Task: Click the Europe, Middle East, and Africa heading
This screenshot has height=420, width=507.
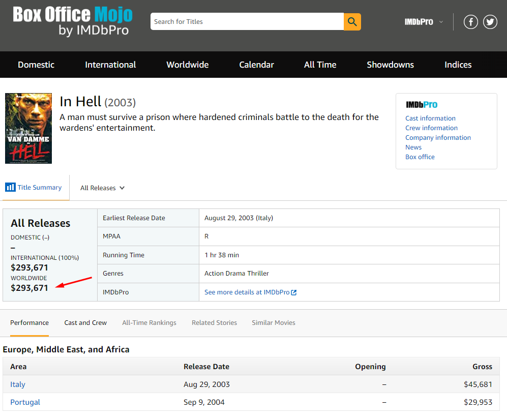Action: tap(66, 349)
